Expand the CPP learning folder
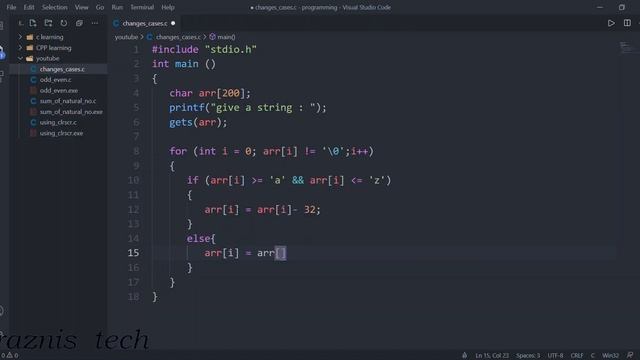Image resolution: width=640 pixels, height=360 pixels. coord(20,48)
